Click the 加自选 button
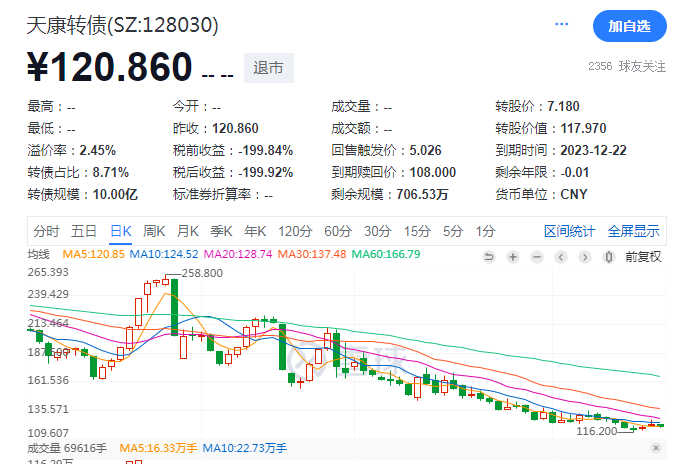 click(630, 26)
